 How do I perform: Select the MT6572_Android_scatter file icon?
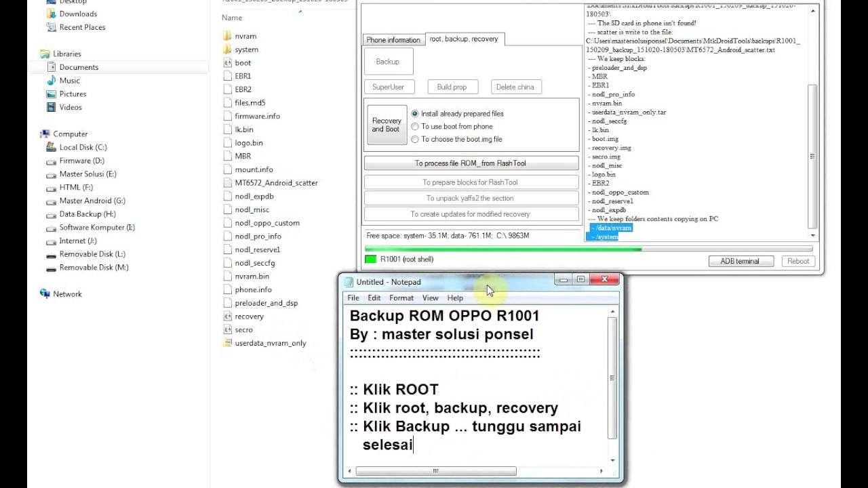click(228, 183)
